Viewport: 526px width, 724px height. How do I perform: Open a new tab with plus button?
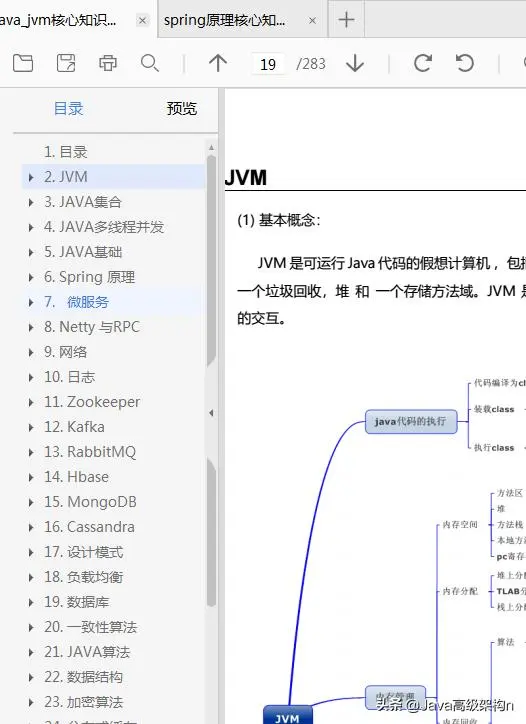(x=346, y=19)
